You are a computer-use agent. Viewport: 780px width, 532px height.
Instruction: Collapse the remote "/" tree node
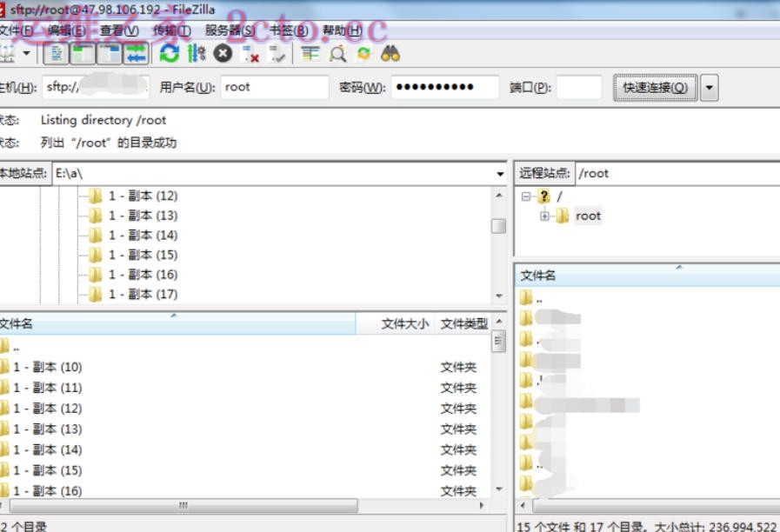tap(526, 196)
